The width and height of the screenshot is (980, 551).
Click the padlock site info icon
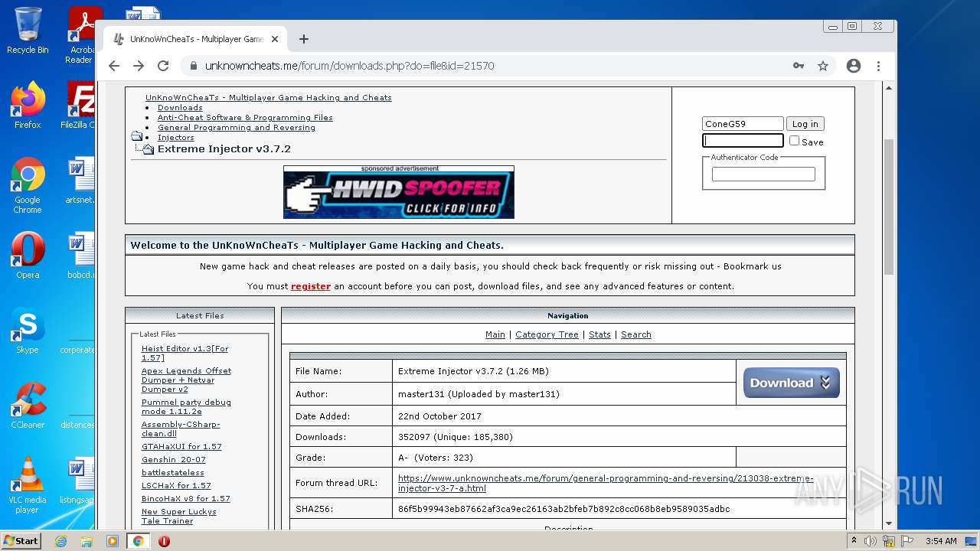(x=193, y=66)
